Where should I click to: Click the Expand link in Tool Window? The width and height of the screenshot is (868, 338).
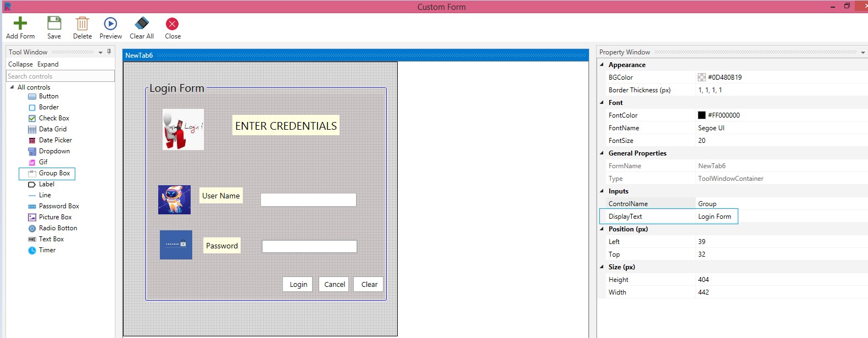tap(48, 64)
